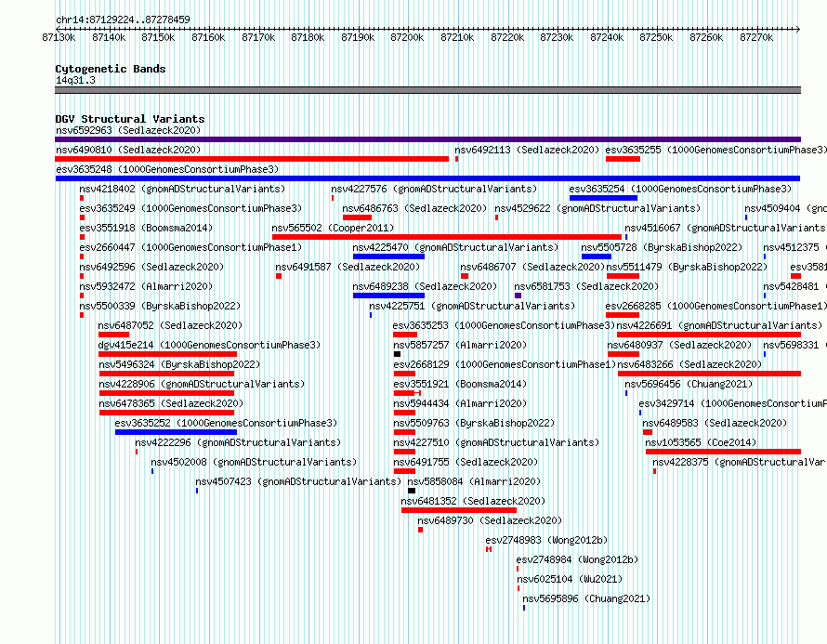Screen dimensions: 827x644
Task: Open esv3551918 (Boomsma2014) label
Action: tap(146, 228)
